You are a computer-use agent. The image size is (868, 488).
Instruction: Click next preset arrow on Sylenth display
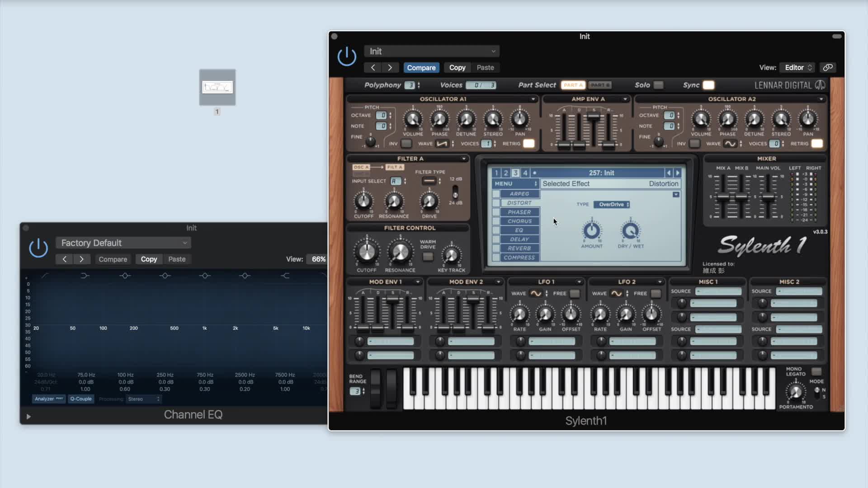(x=678, y=173)
